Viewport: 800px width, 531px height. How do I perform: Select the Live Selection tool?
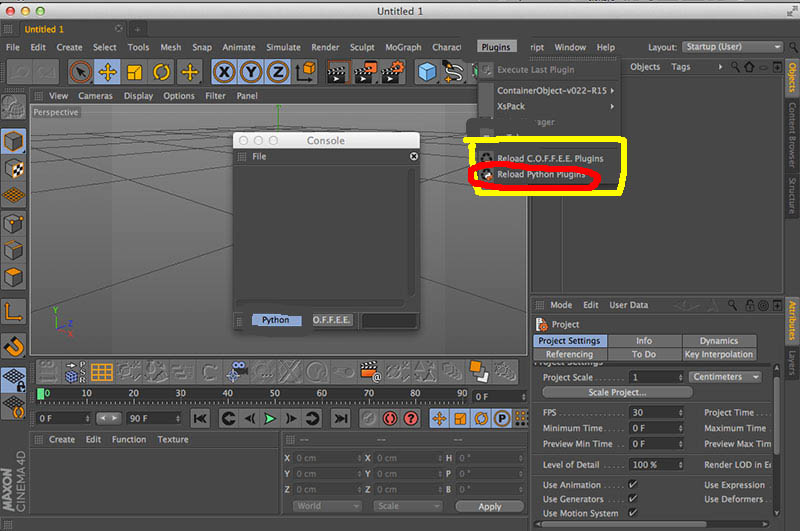[81, 72]
